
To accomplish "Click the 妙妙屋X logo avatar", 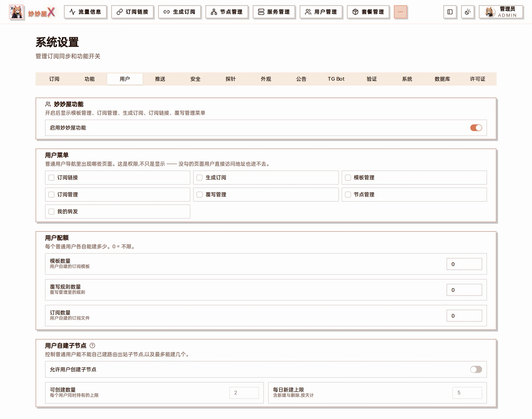I will 16,12.
